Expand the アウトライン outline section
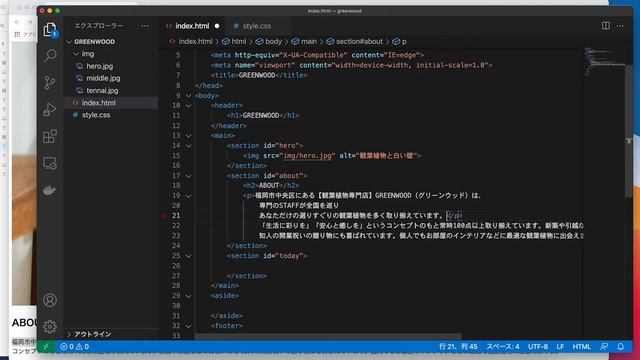Viewport: 640px width, 360px height. [x=69, y=334]
